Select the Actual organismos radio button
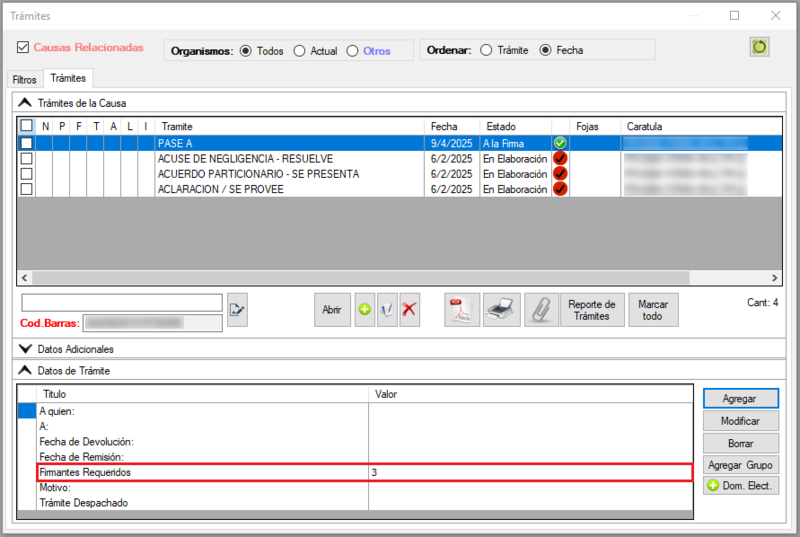The image size is (800, 537). tap(299, 51)
